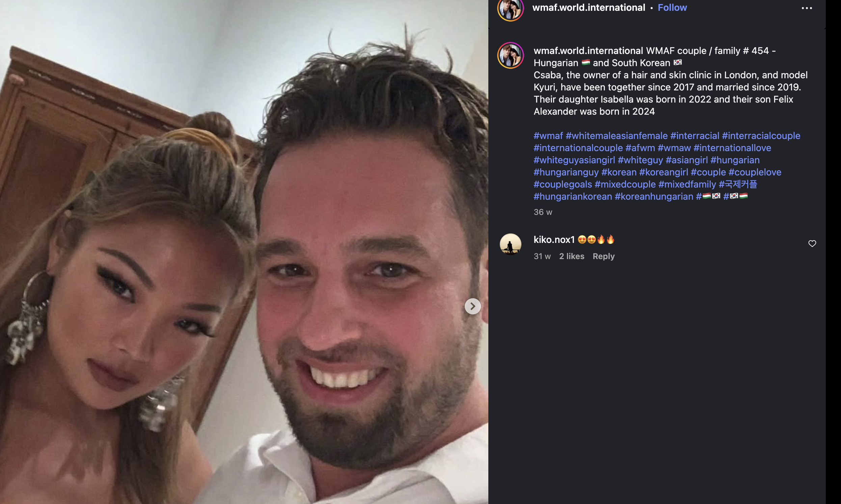This screenshot has height=504, width=841.
Task: Open the #couplegoals hashtag
Action: point(563,185)
